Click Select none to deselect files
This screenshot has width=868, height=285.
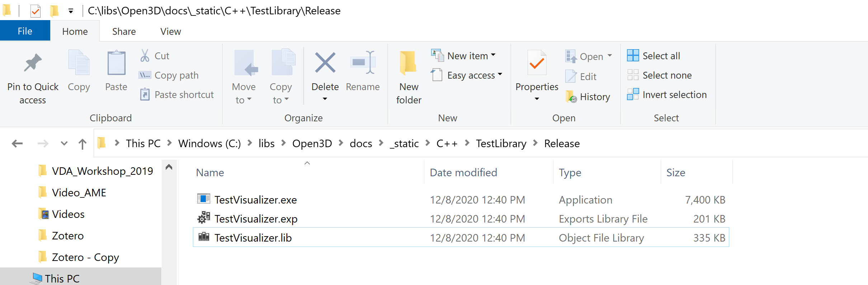660,75
